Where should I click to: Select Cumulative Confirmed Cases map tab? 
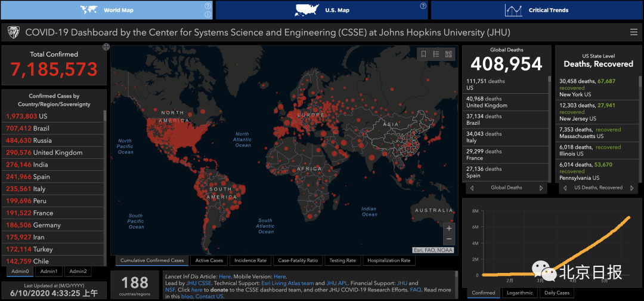pos(152,261)
